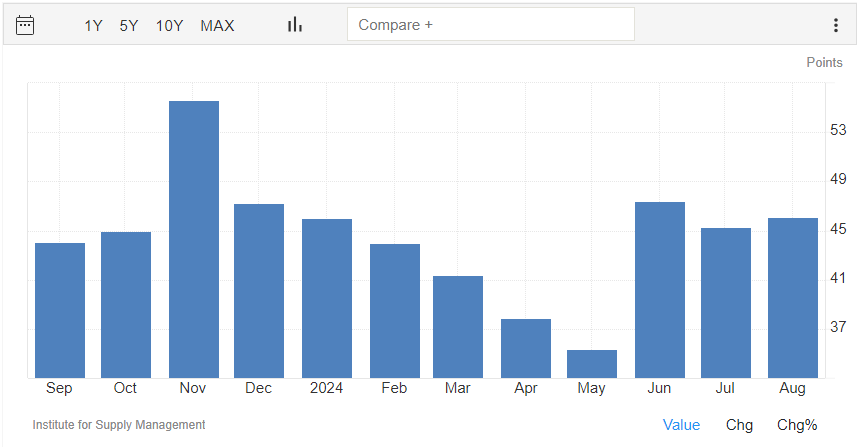857x447 pixels.
Task: Click the Oct axis label
Action: click(125, 388)
